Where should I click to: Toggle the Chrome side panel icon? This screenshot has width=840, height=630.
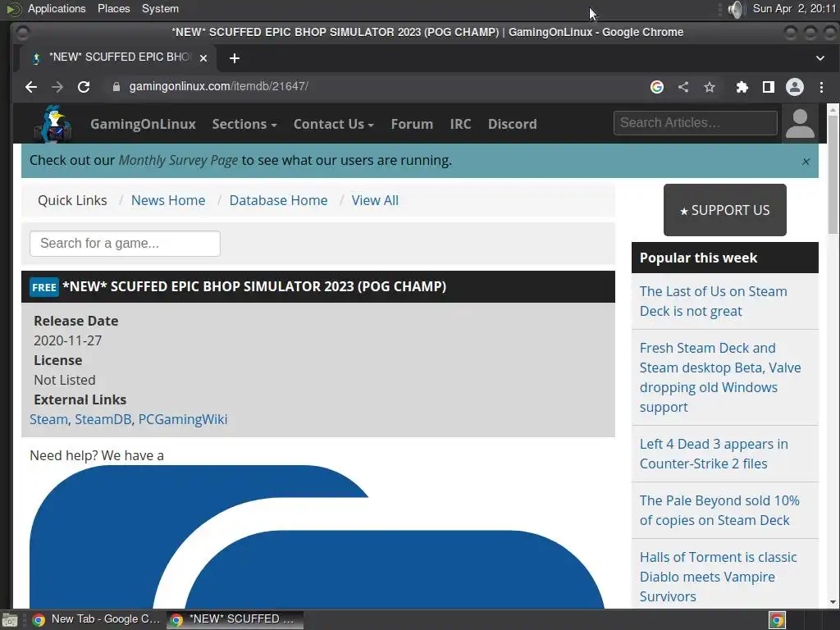(768, 87)
